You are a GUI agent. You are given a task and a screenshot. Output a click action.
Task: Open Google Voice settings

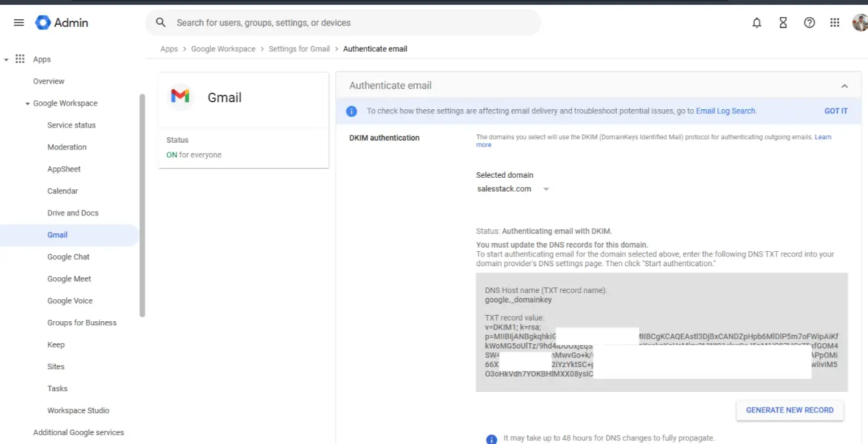(x=70, y=301)
